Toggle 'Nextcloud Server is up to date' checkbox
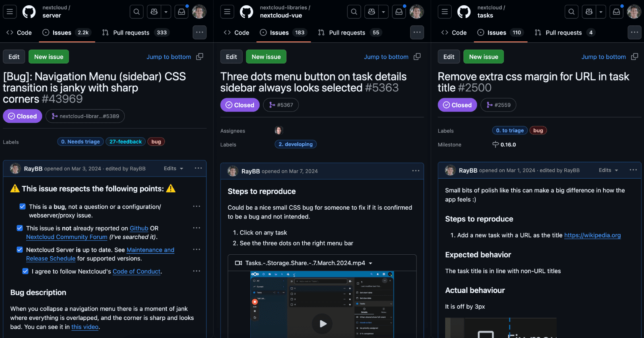The width and height of the screenshot is (644, 338). pos(20,249)
